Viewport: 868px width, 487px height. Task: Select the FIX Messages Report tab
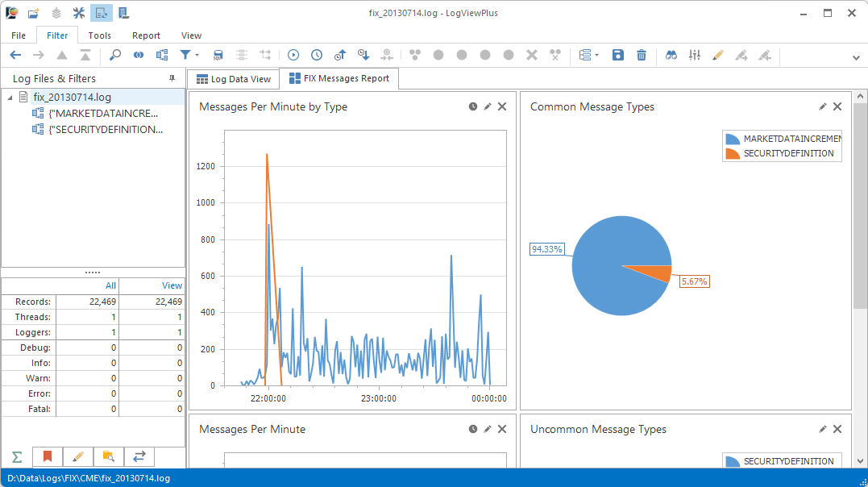[x=339, y=79]
